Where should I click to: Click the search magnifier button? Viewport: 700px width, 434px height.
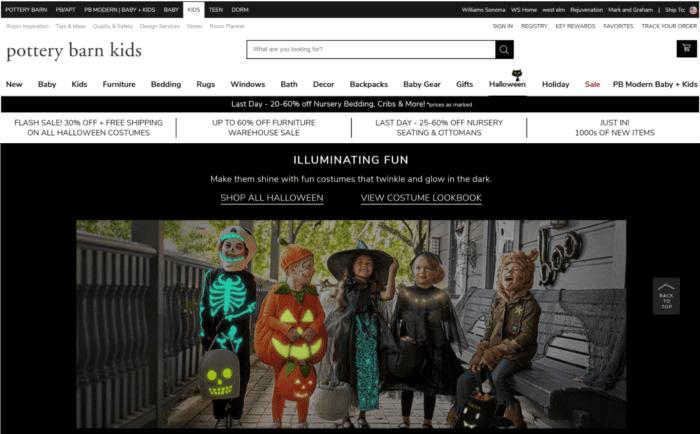click(504, 50)
